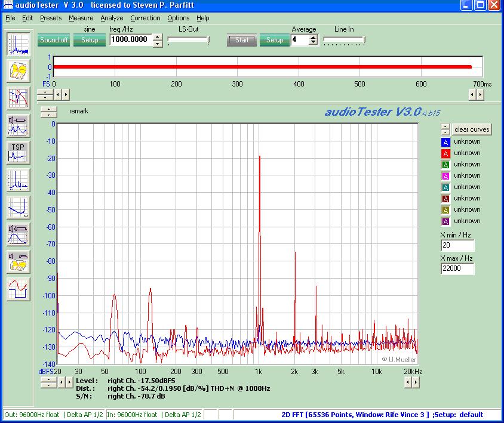Click the time plot vertical zoom stepper
The width and height of the screenshot is (504, 423).
tap(45, 95)
